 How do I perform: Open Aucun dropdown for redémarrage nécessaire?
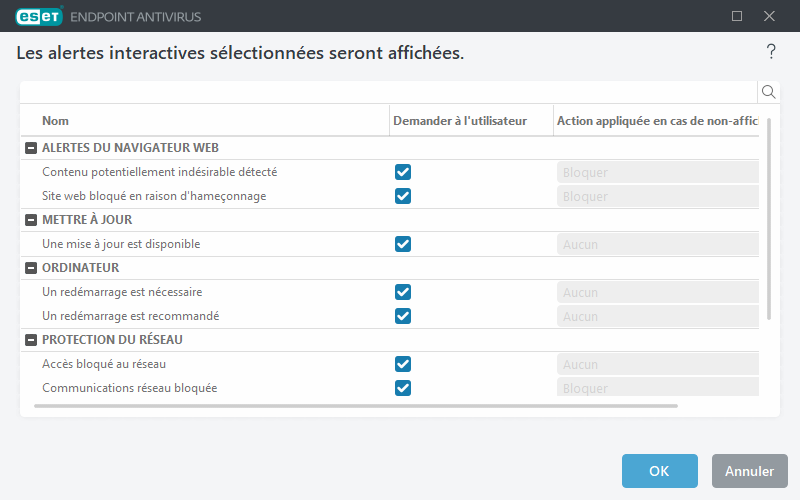point(658,292)
